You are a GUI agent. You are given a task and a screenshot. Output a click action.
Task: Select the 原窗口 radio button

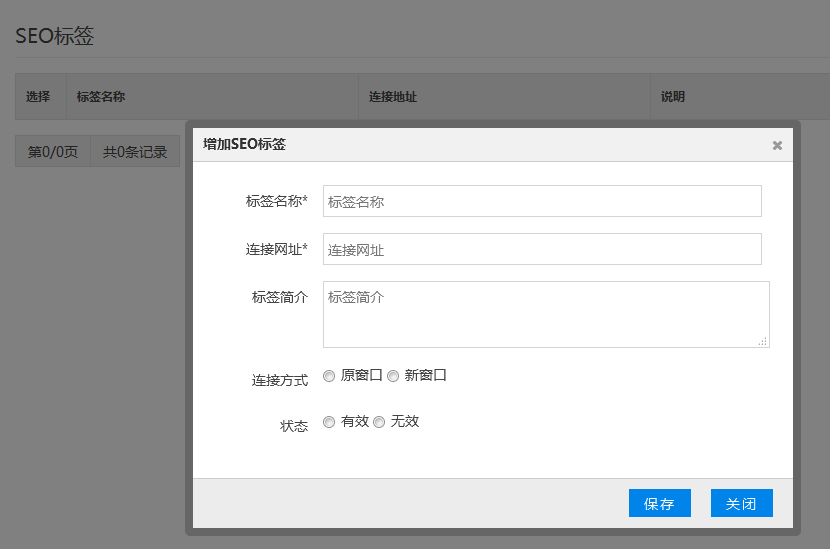pyautogui.click(x=329, y=376)
